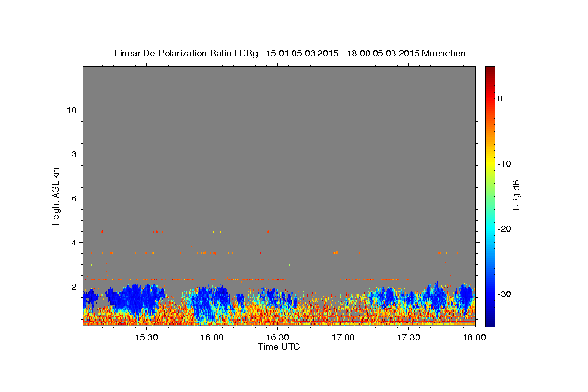
Task: Click the 'LDRg dB' colorbar label
Action: click(516, 197)
